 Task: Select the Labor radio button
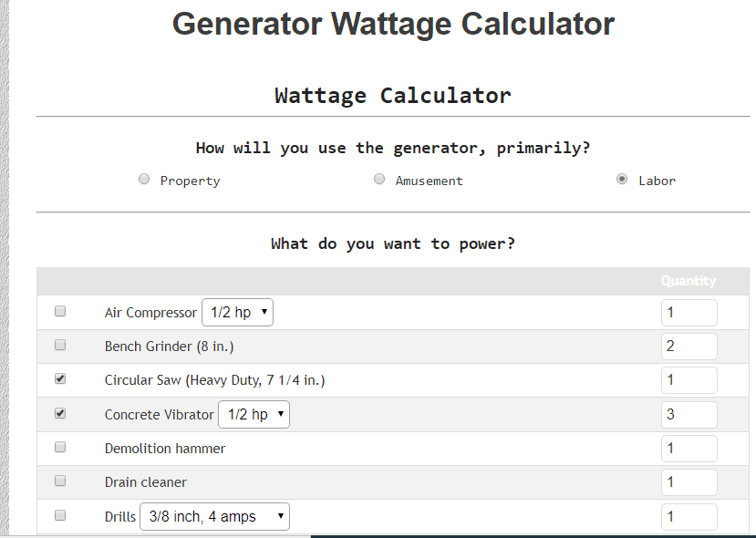[622, 180]
